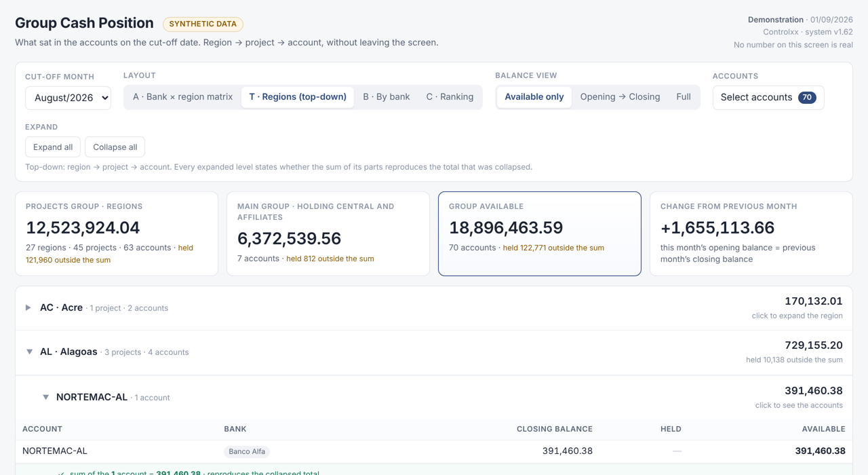Click the 'click to expand the region' hint
This screenshot has width=868, height=475.
[x=797, y=316]
